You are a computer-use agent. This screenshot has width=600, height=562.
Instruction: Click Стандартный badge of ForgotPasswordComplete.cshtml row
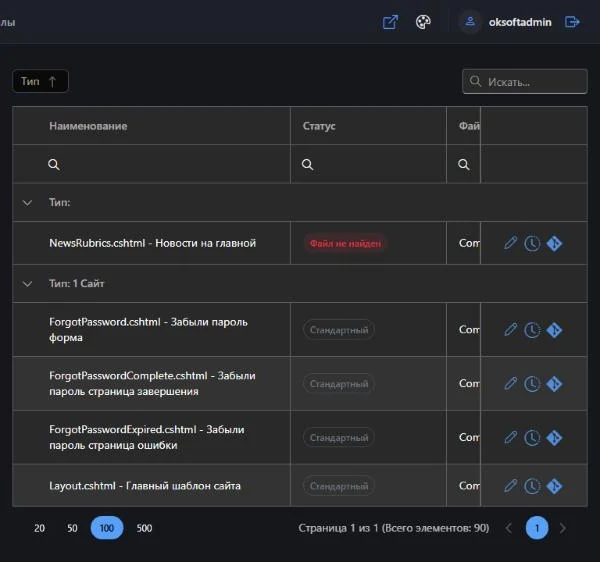pos(339,384)
